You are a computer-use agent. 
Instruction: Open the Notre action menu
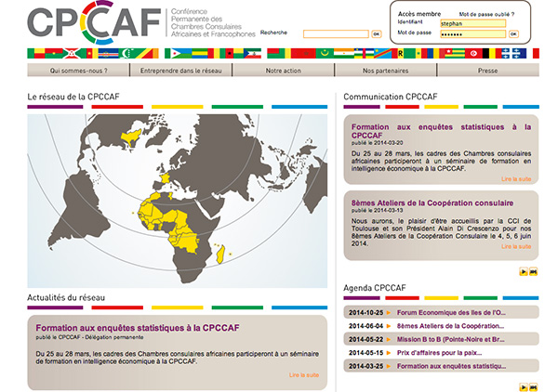point(284,71)
